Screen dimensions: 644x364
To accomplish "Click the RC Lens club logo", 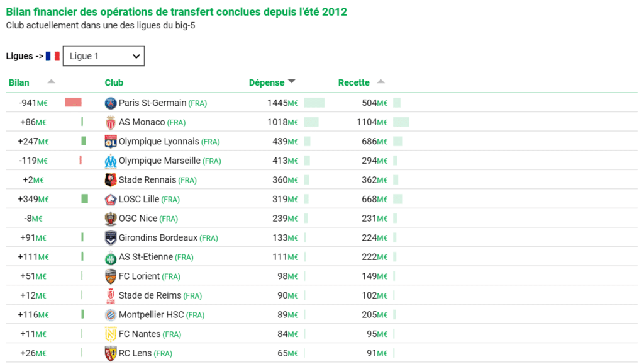I will click(111, 353).
